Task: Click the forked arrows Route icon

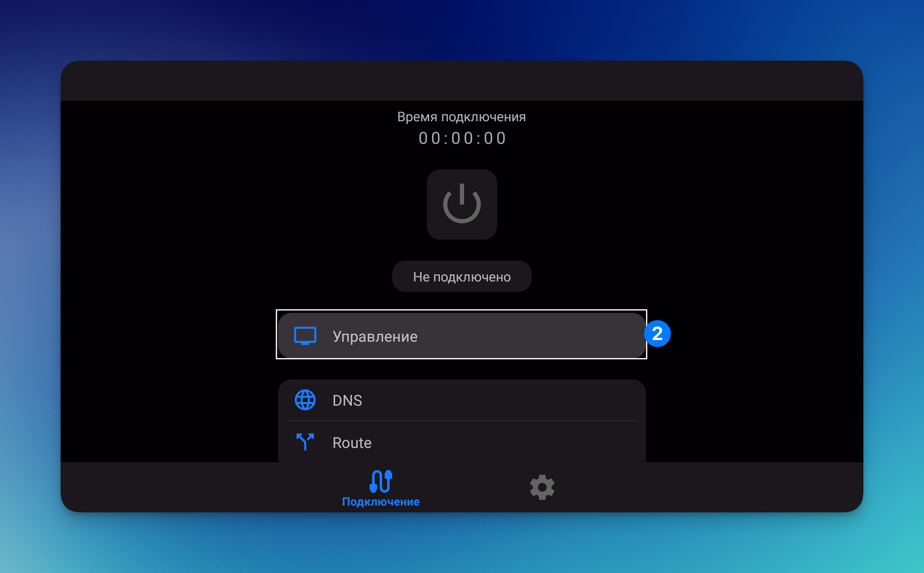Action: 305,441
